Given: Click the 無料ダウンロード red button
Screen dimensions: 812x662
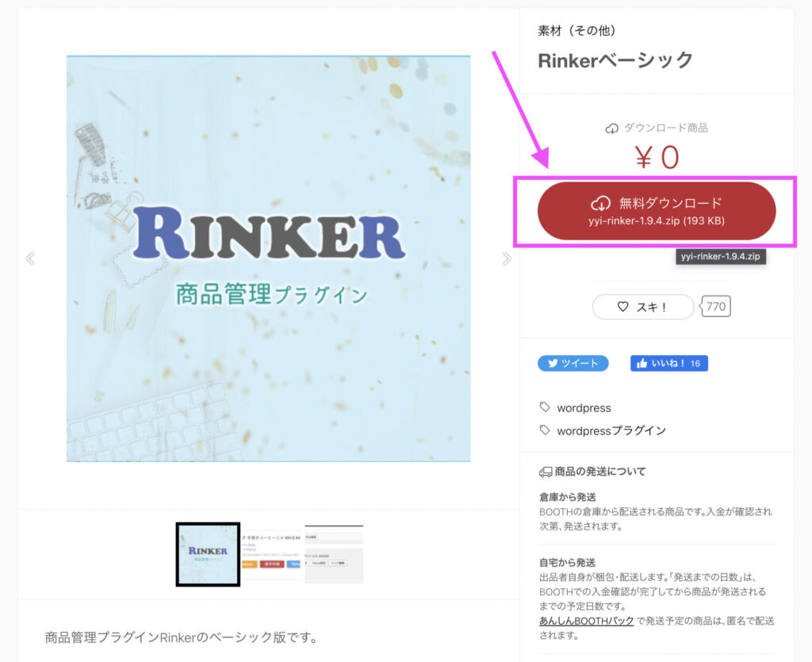Looking at the screenshot, I should pos(656,211).
